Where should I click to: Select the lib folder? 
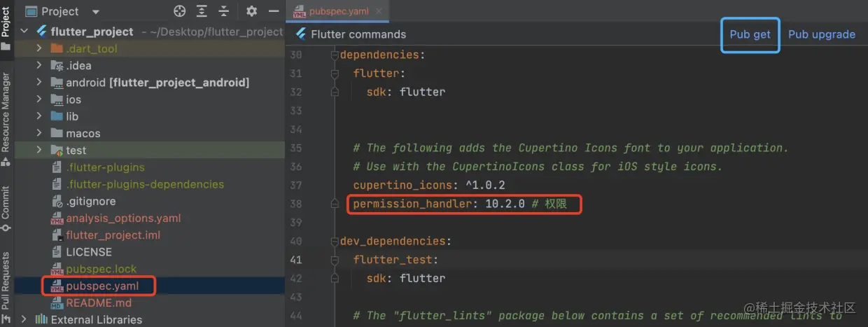click(72, 116)
